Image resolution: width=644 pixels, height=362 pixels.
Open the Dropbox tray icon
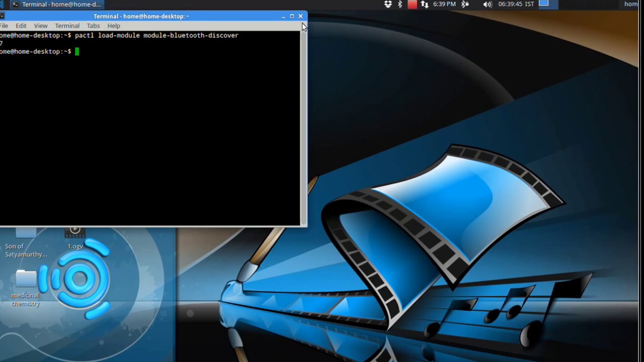click(388, 4)
